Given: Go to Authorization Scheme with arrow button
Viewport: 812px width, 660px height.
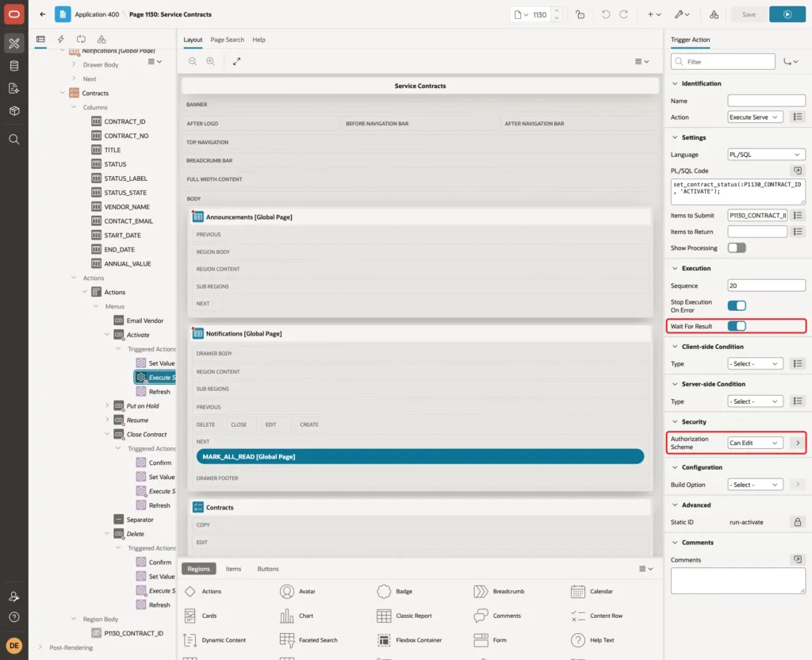Looking at the screenshot, I should tap(798, 443).
